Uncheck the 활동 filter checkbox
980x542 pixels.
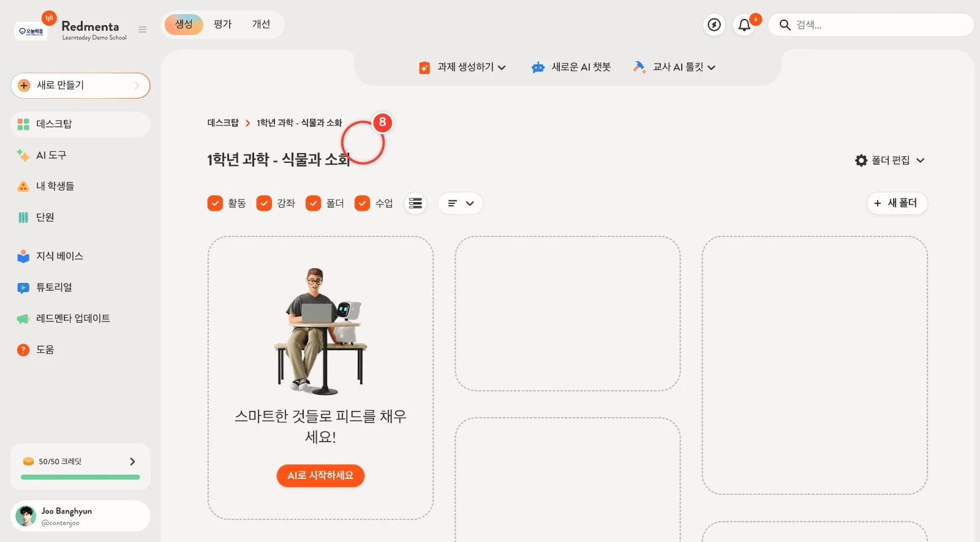pos(215,203)
